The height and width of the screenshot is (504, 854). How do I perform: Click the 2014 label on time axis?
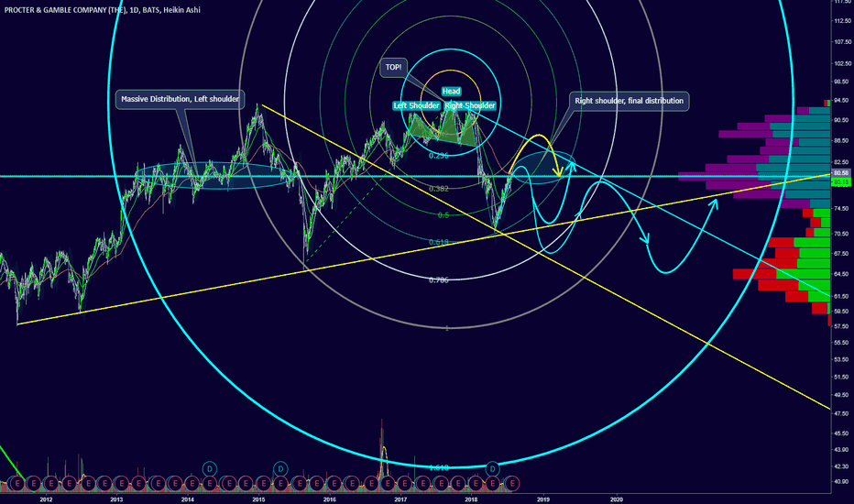pos(187,499)
